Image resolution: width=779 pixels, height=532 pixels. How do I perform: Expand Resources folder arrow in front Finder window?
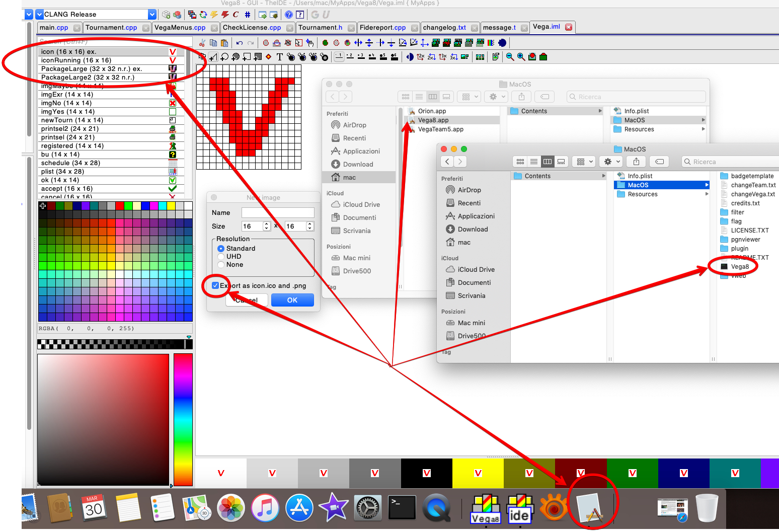[x=707, y=194]
